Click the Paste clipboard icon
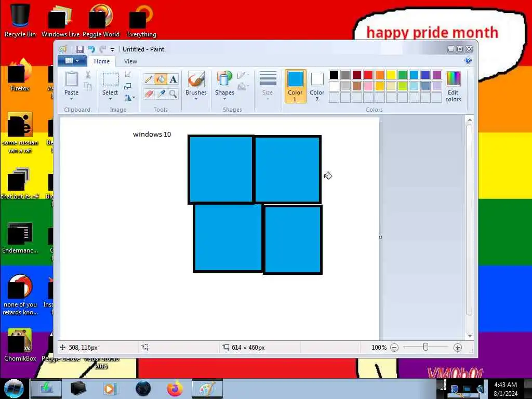The width and height of the screenshot is (532, 399). coord(71,79)
